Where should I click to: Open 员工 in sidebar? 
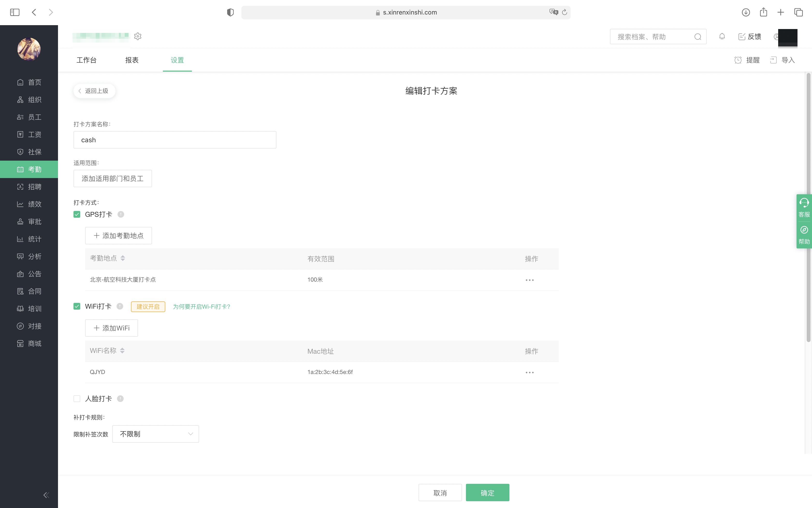click(29, 117)
